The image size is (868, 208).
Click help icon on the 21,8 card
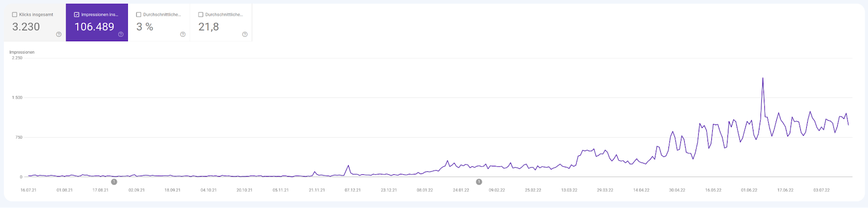point(245,34)
